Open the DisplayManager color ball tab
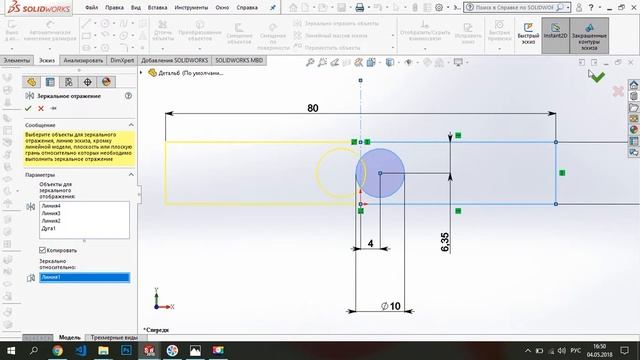The height and width of the screenshot is (360, 640). 106,82
